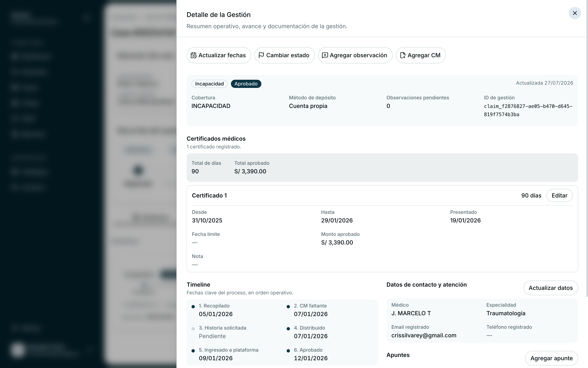588x368 pixels.
Task: Click the Observaciones pendientes value 0
Action: (388, 106)
